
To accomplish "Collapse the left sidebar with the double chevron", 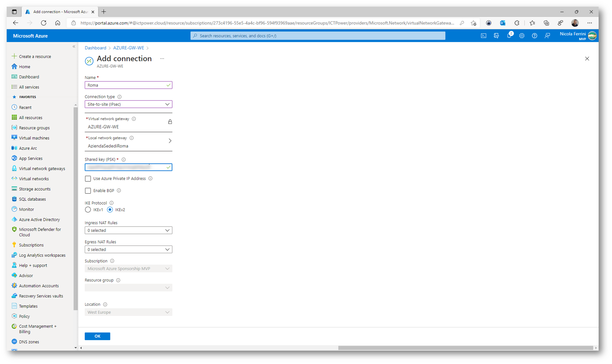I will coord(74,46).
